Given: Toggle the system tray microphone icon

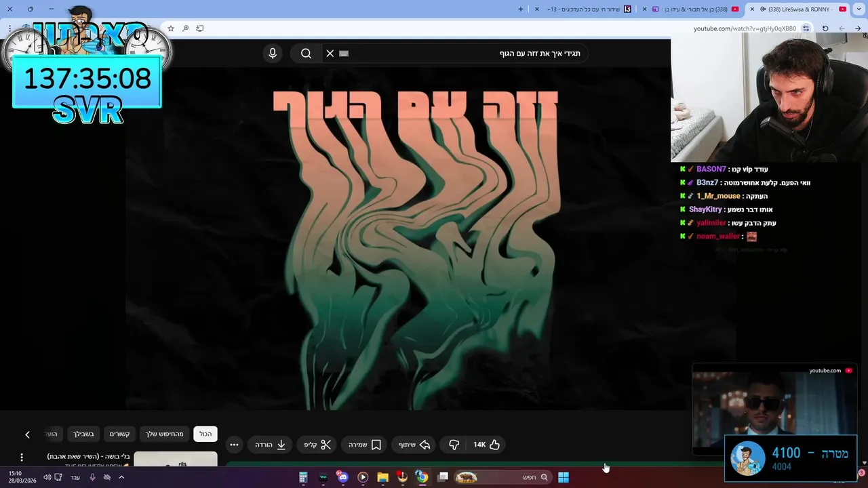Looking at the screenshot, I should point(93,477).
